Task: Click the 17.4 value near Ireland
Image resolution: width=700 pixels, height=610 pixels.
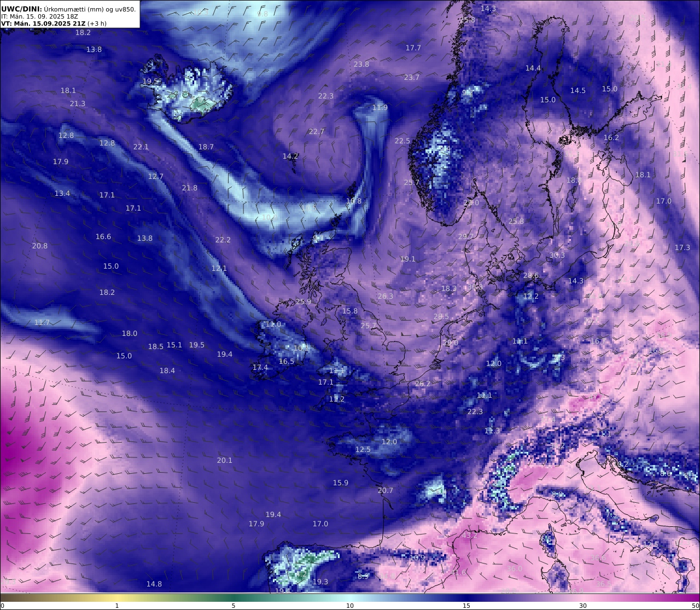Action: click(260, 367)
